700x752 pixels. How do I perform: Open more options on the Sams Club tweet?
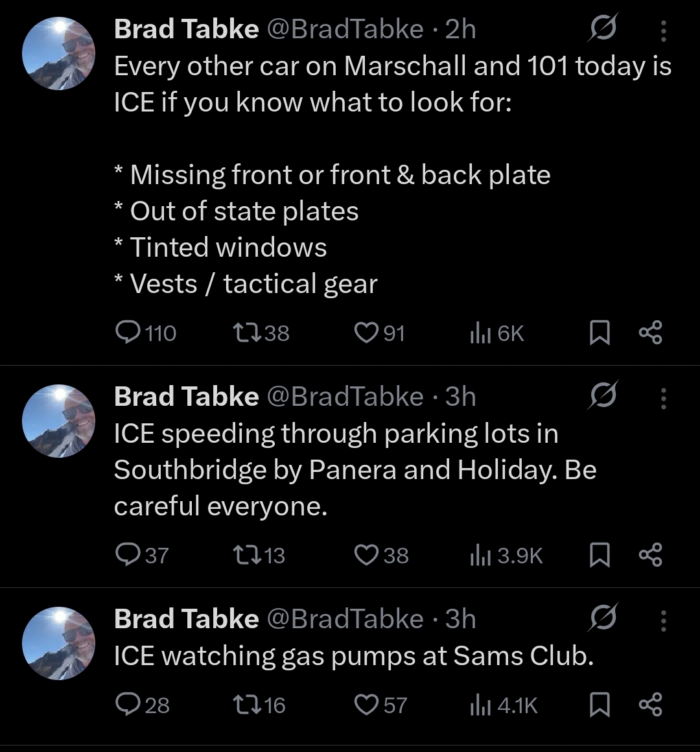[663, 620]
